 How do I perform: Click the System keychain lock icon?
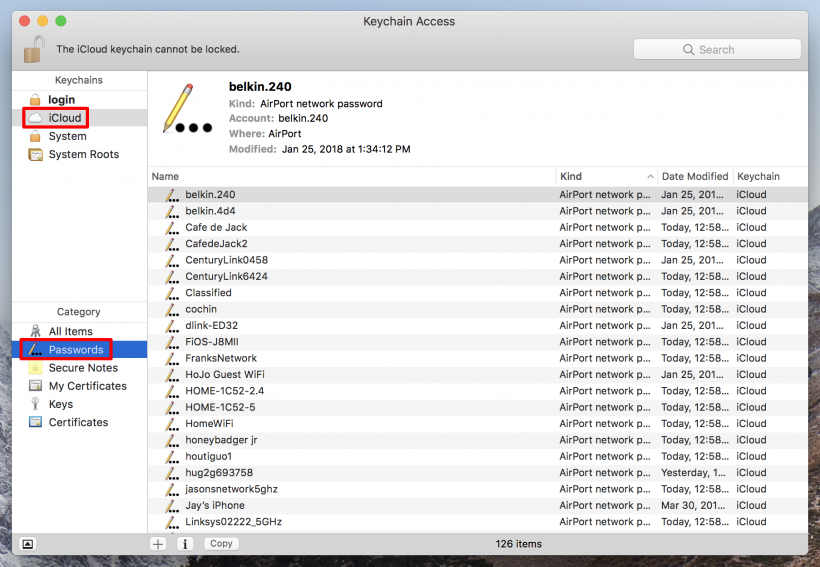35,136
